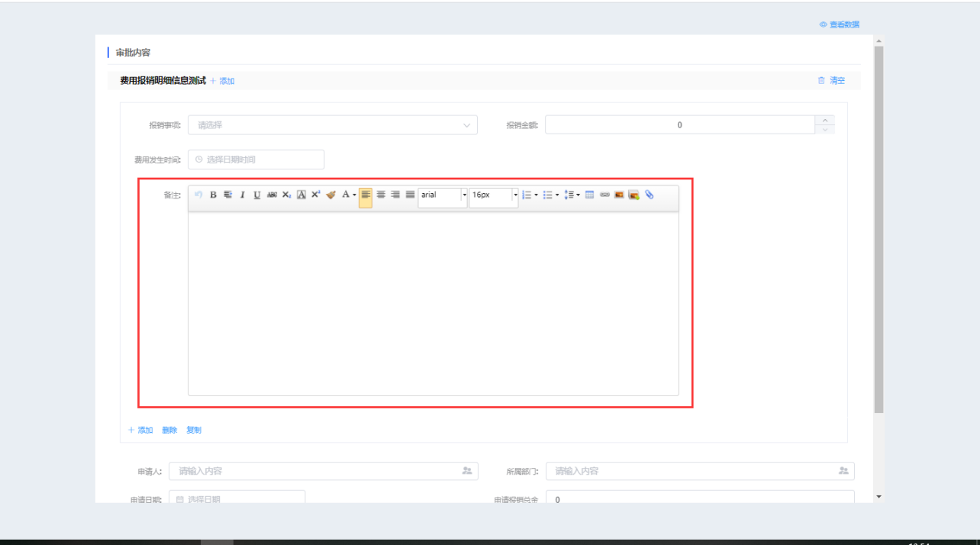Center align text in the editor
This screenshot has width=980, height=545.
click(x=381, y=195)
